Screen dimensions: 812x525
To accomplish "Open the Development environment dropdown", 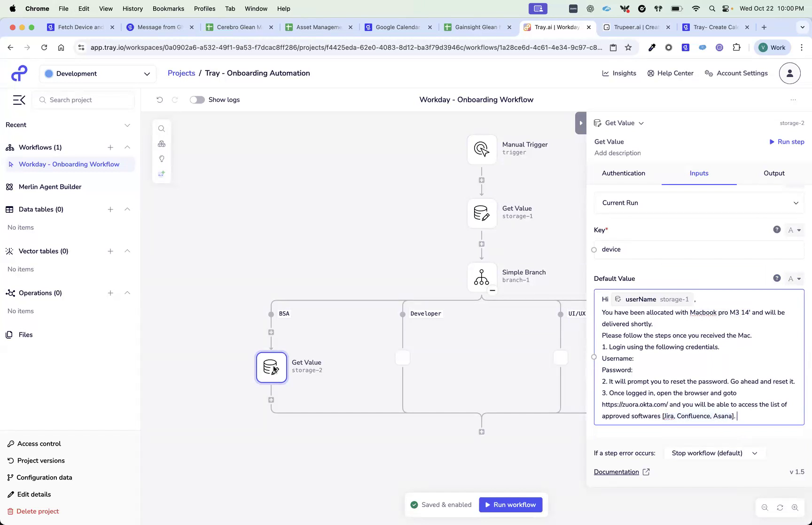I will pyautogui.click(x=97, y=73).
